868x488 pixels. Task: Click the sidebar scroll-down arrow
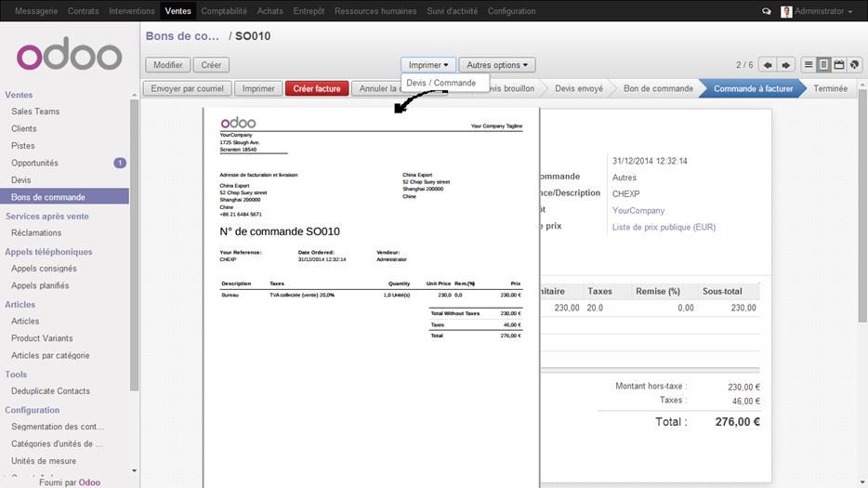[x=134, y=471]
